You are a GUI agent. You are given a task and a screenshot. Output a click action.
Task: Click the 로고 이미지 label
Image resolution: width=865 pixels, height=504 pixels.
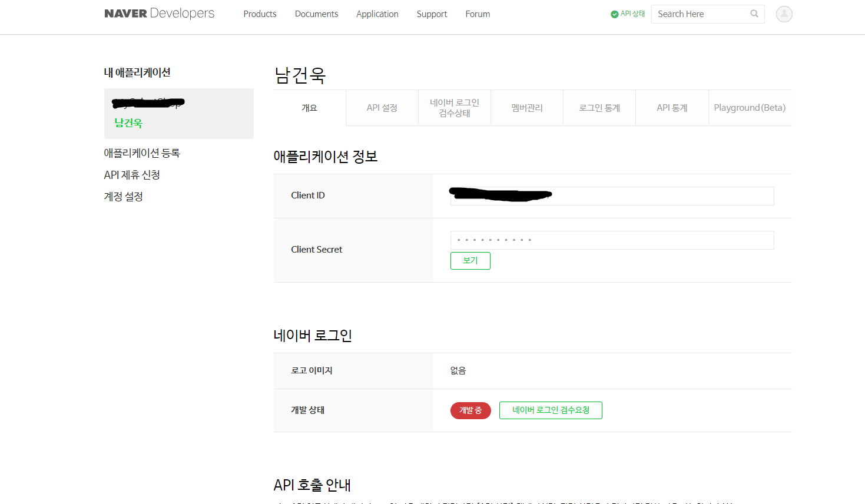(311, 370)
